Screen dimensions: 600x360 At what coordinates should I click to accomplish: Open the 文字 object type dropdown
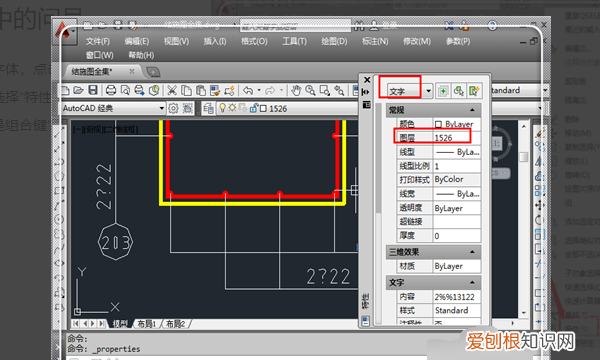[428, 91]
